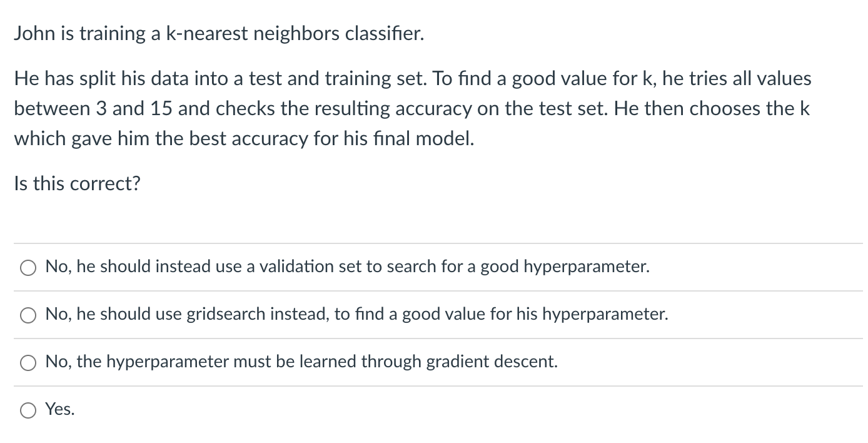Click the Yes label text

(60, 409)
